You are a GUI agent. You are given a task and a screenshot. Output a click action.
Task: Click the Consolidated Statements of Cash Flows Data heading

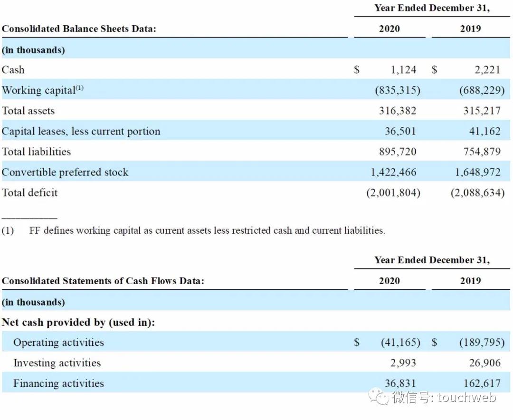[x=103, y=281]
